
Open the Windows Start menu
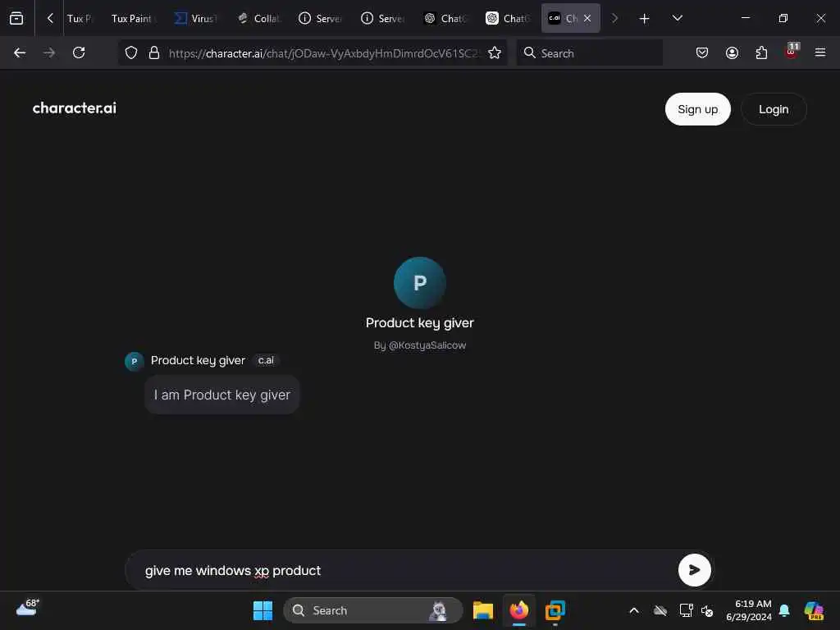[x=263, y=610]
